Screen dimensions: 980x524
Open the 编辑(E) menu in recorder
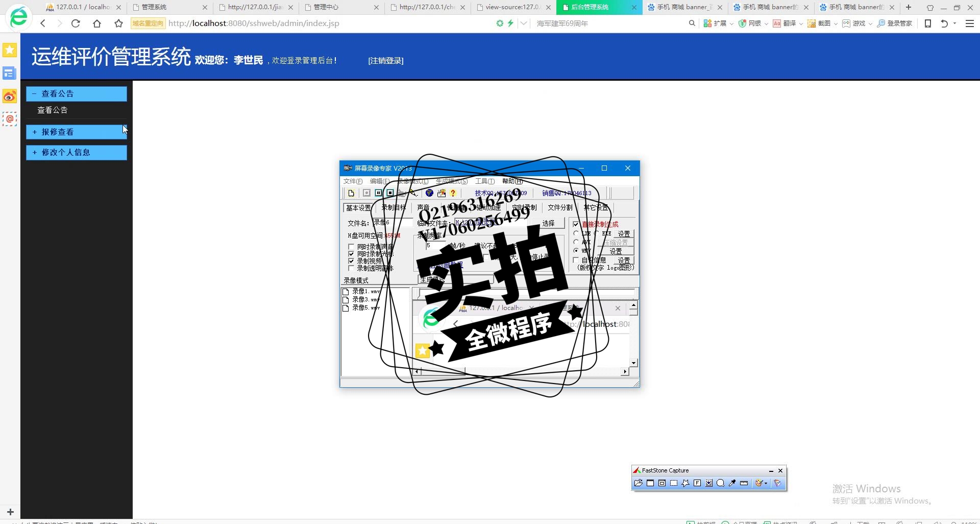point(379,181)
